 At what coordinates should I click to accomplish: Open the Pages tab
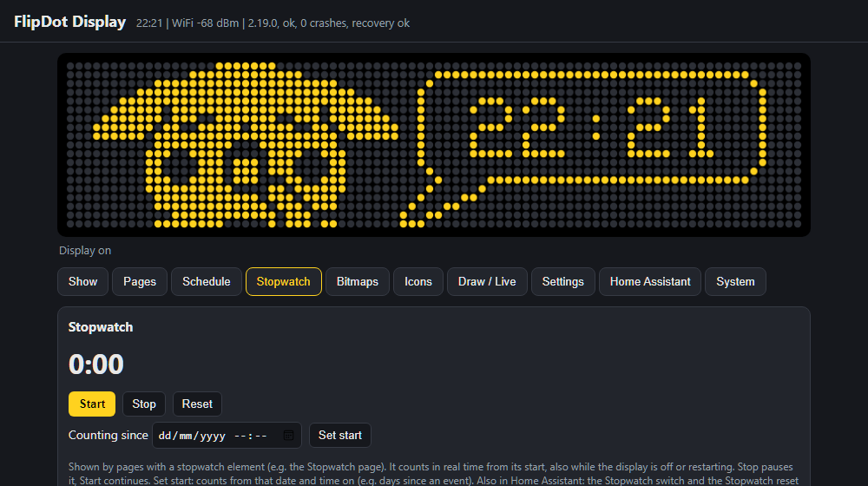140,282
